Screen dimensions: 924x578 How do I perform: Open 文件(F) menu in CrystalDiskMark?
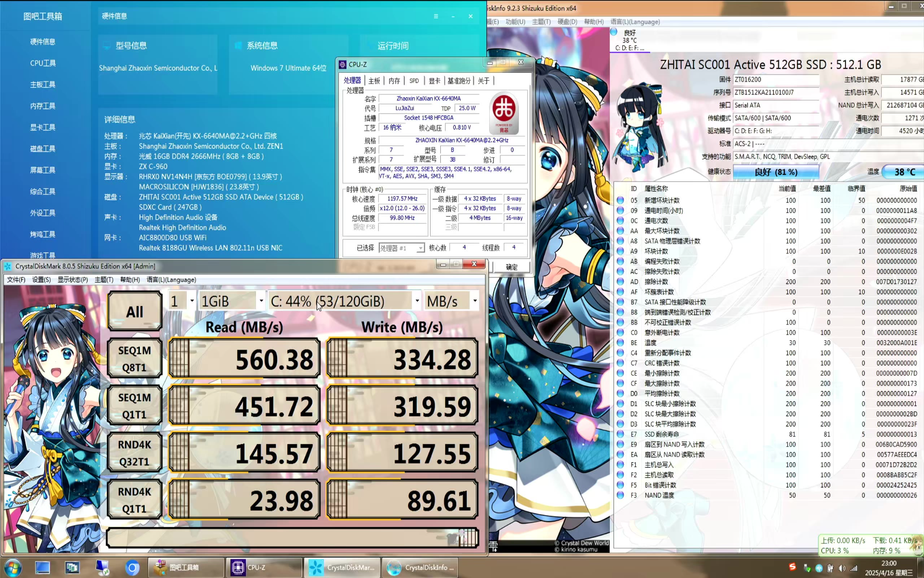click(16, 280)
